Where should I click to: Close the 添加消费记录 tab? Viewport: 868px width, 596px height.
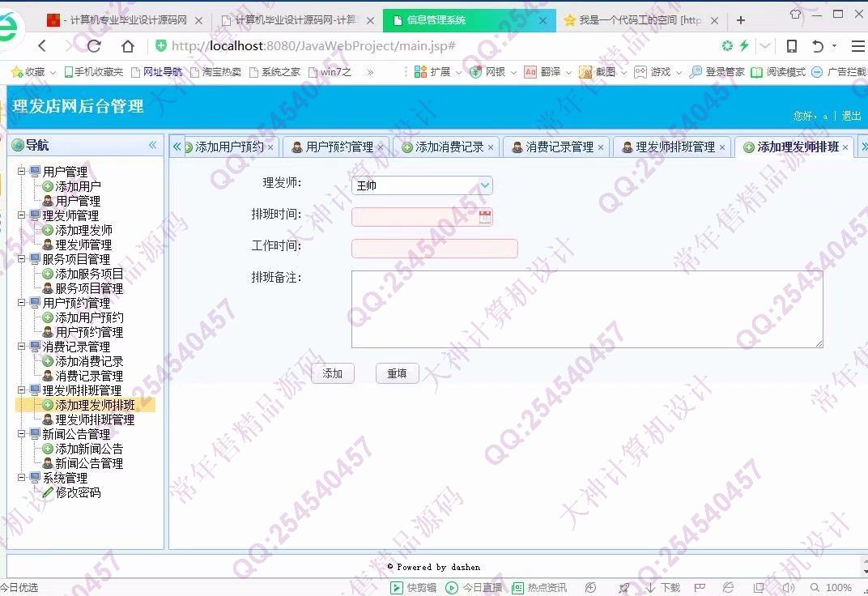point(491,147)
